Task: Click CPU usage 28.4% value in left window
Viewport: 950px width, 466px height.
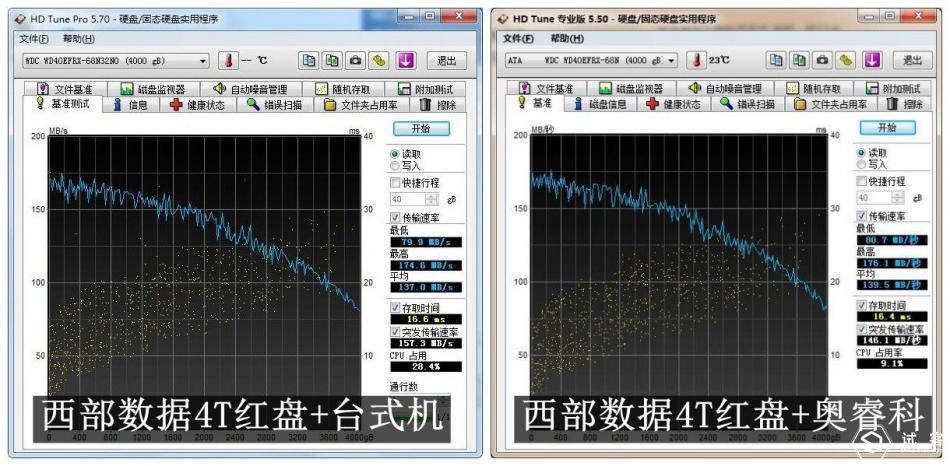Action: tap(427, 367)
